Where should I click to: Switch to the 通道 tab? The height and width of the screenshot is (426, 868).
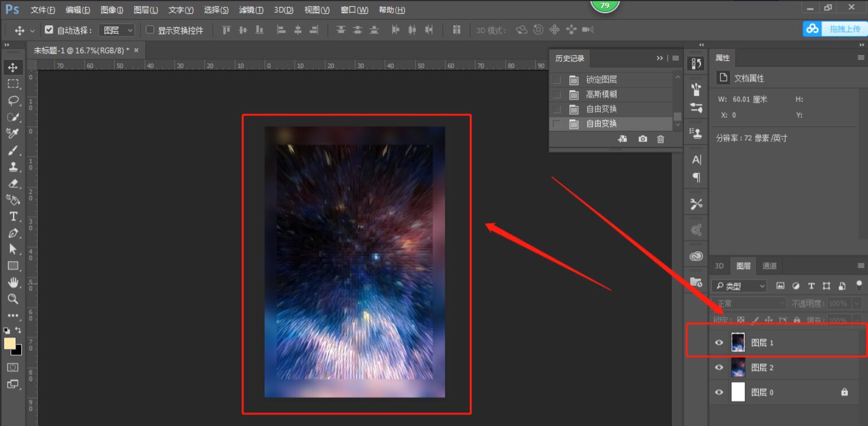[769, 266]
